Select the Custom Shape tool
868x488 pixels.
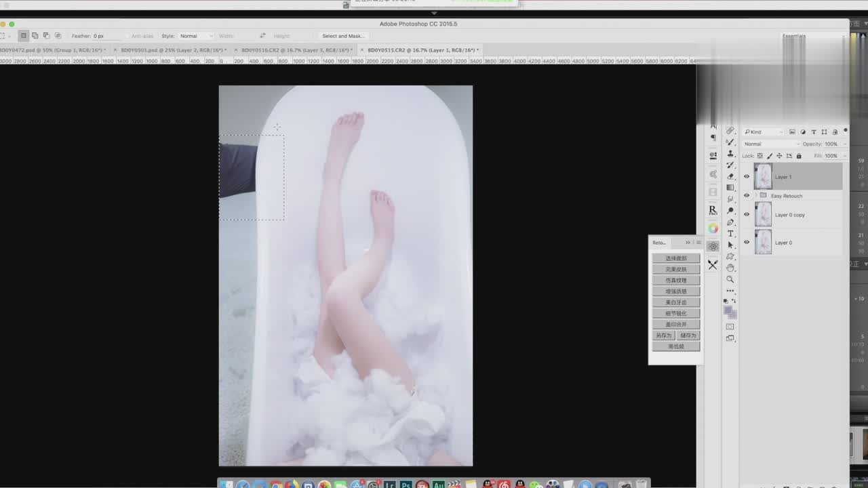pos(730,256)
